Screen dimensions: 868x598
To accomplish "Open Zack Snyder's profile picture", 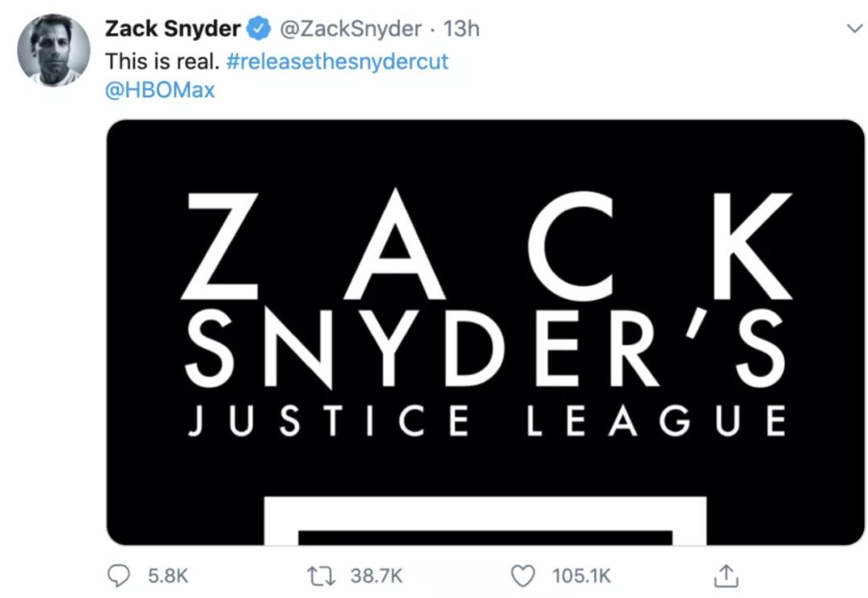I will coord(53,50).
